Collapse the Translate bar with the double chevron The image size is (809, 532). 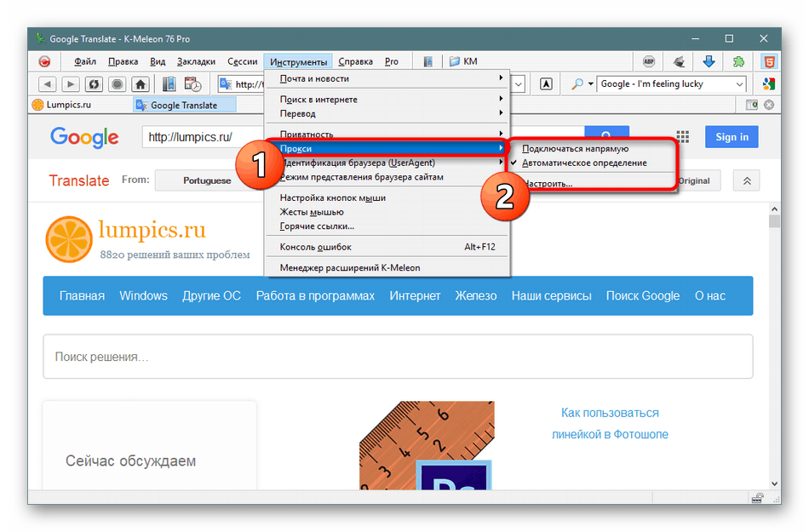(747, 181)
